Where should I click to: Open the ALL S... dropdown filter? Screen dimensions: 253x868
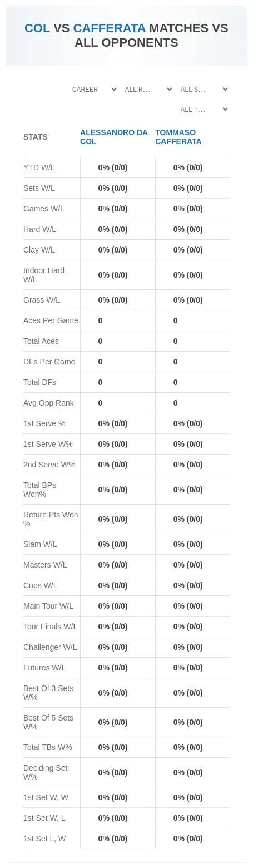[x=204, y=90]
